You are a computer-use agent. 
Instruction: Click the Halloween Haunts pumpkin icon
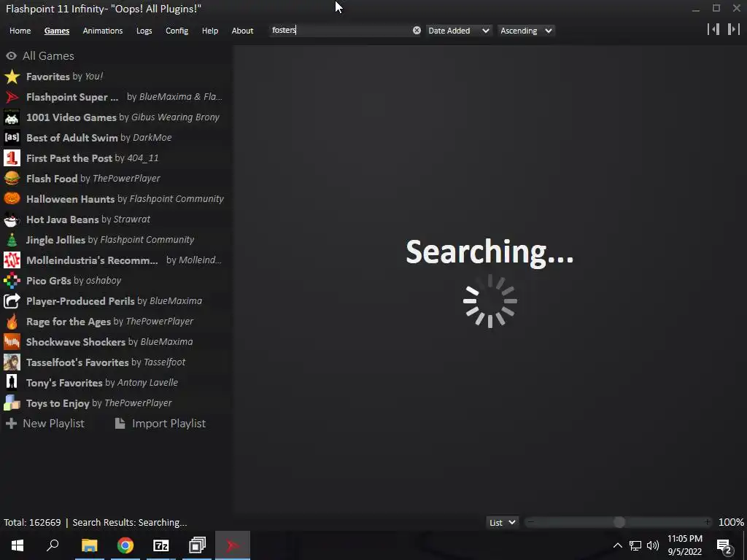pos(12,199)
